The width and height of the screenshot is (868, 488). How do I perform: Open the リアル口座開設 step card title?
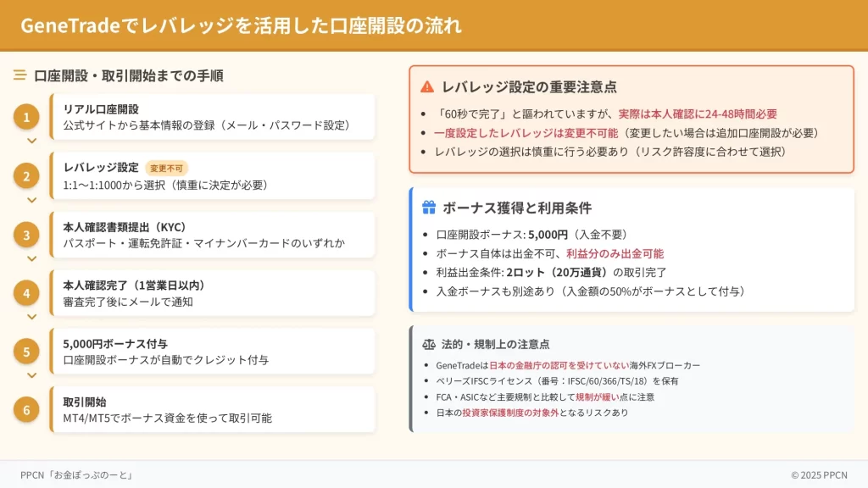point(101,109)
